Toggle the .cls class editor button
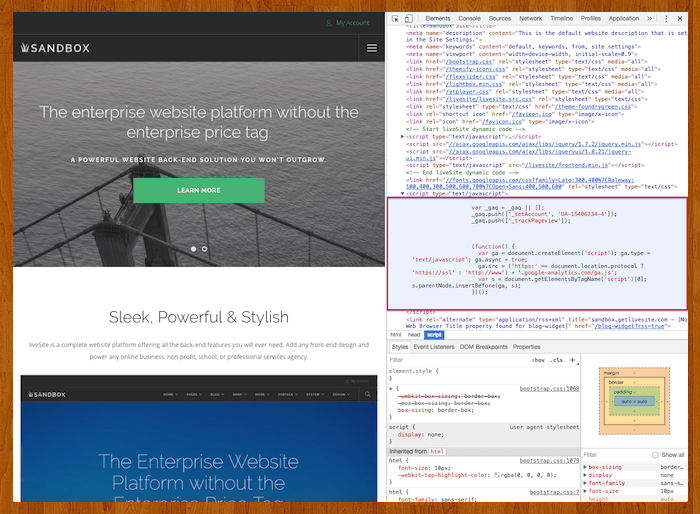This screenshot has height=514, width=700. pyautogui.click(x=556, y=360)
